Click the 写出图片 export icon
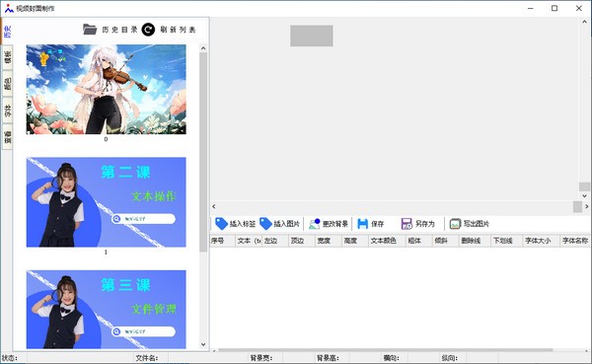Screen dimensions: 592x364 click(455, 224)
